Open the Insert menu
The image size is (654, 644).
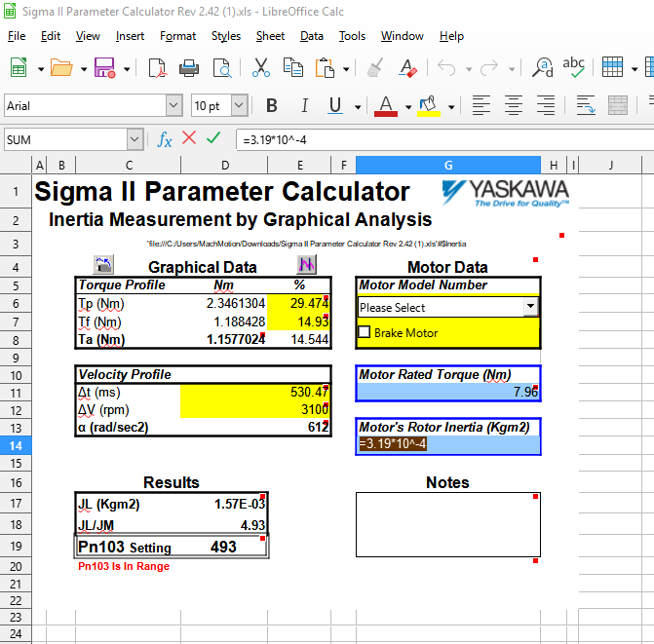pos(130,36)
